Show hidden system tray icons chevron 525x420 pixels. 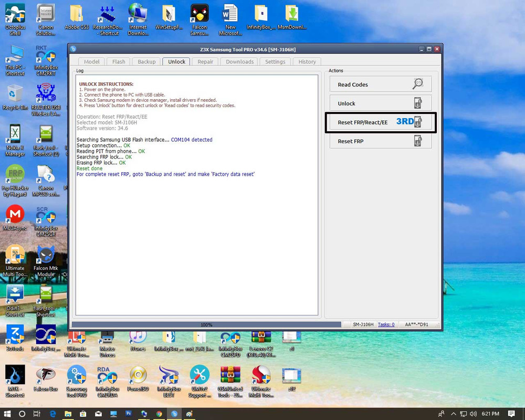point(453,414)
